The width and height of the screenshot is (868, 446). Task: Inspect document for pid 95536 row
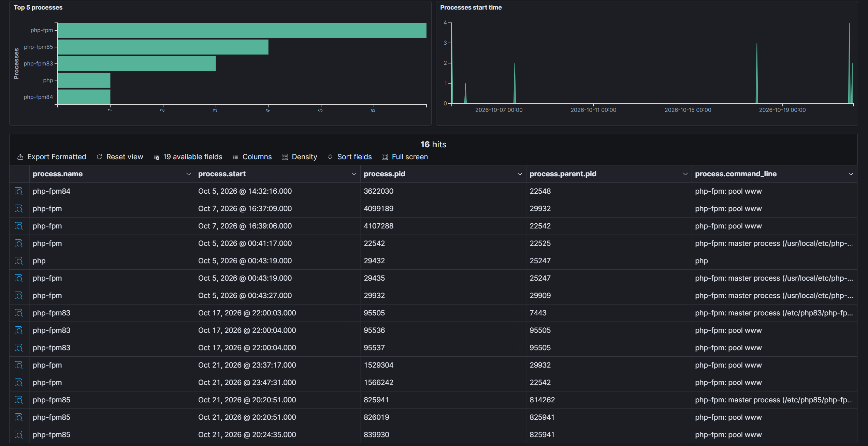pos(19,330)
